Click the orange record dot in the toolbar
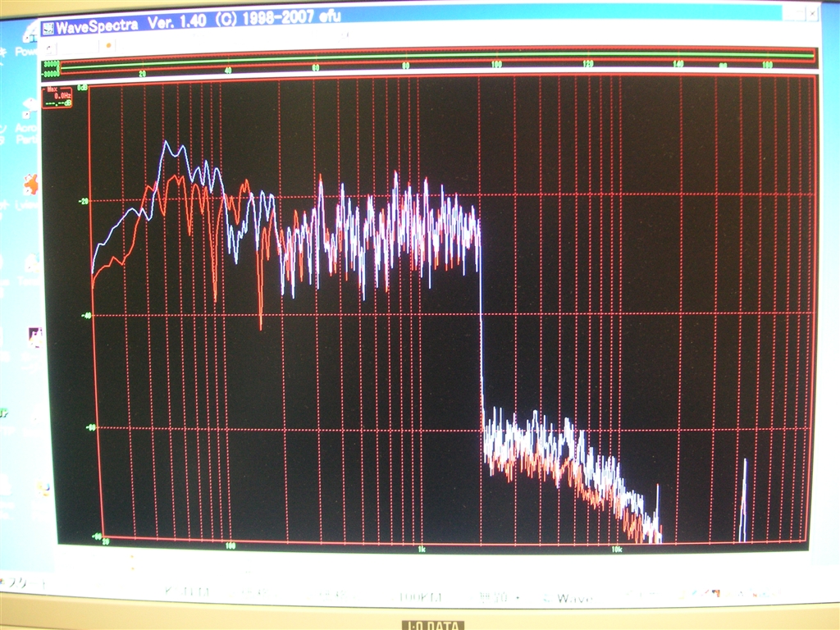 [x=108, y=46]
